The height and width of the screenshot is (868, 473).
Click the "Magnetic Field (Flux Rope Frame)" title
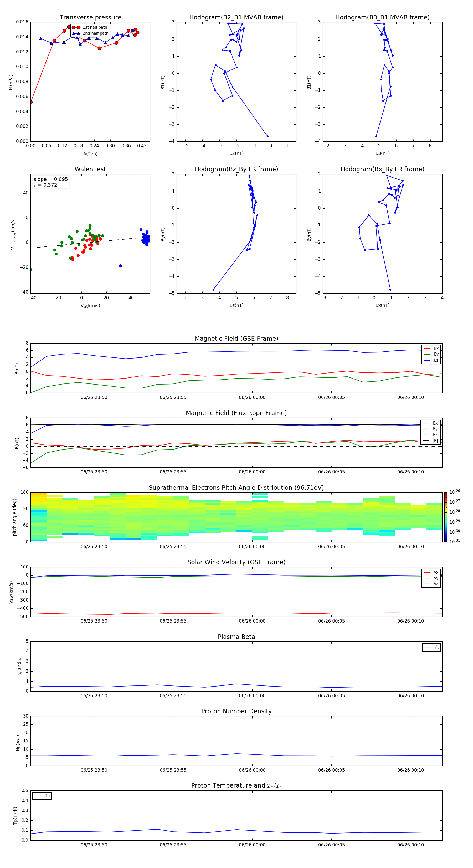click(236, 413)
